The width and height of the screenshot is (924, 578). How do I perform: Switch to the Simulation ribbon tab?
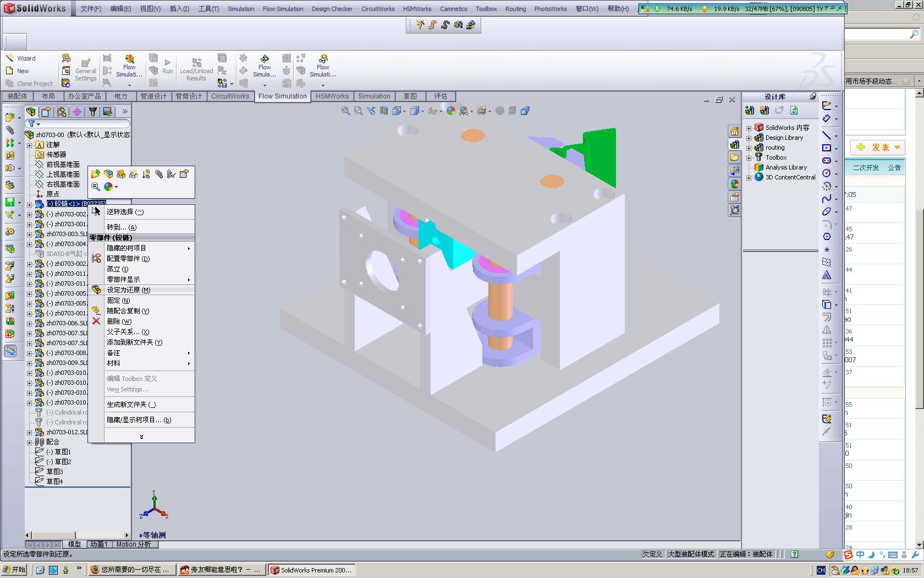[x=374, y=96]
